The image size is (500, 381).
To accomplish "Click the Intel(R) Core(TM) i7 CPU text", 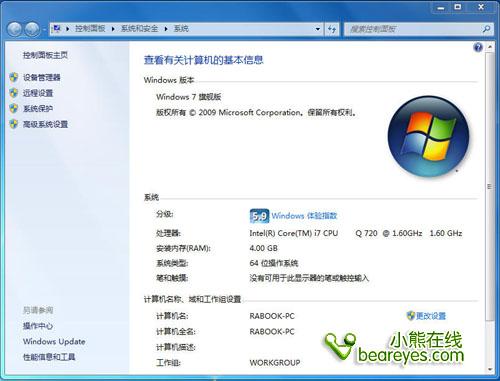I will (x=294, y=233).
